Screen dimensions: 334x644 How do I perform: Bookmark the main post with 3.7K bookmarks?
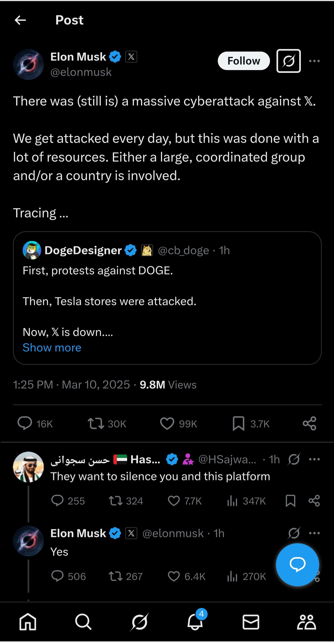tap(238, 424)
